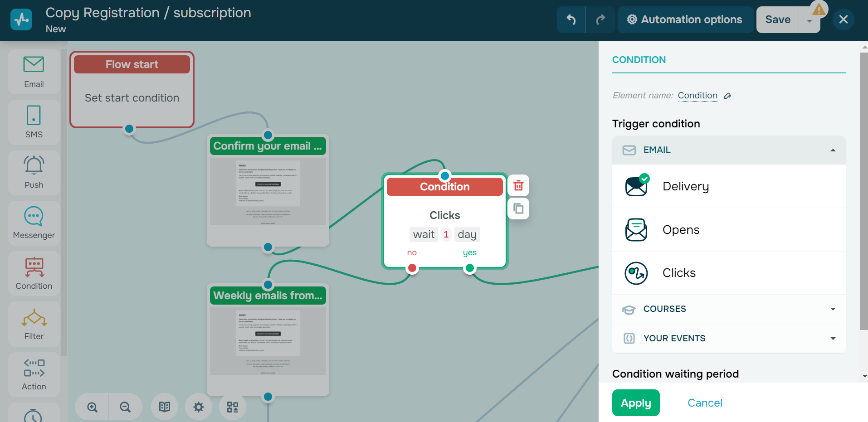Add an Action element from the sidebar

(x=34, y=374)
